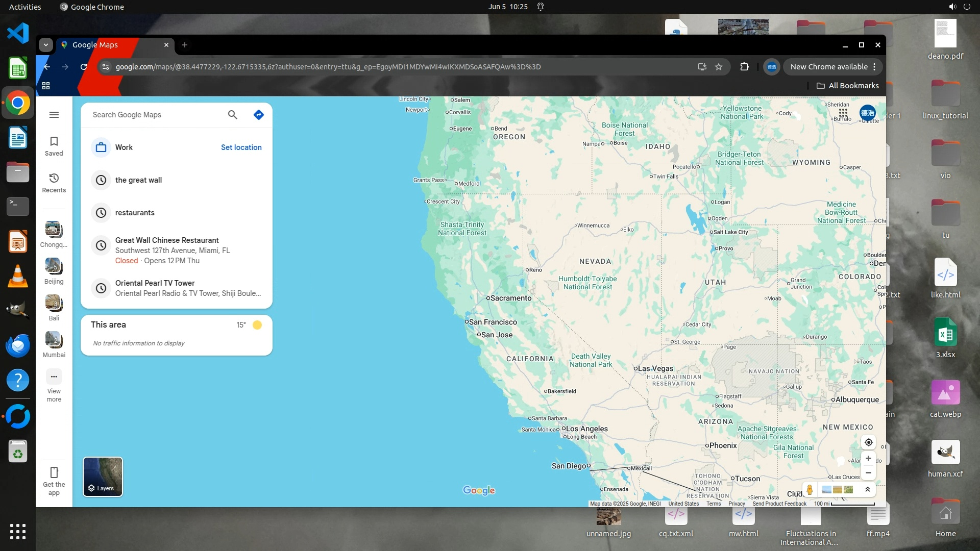Open the Activities menu in top bar

[x=24, y=7]
